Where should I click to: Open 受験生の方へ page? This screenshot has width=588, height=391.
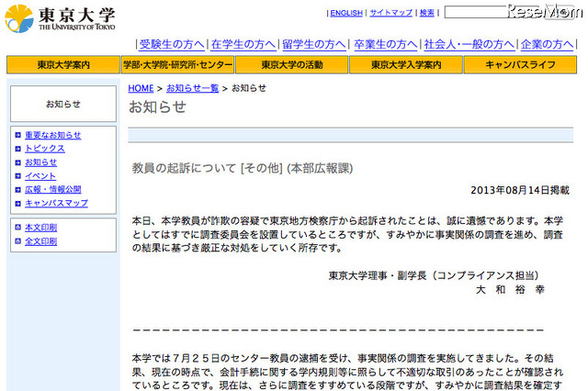point(172,44)
